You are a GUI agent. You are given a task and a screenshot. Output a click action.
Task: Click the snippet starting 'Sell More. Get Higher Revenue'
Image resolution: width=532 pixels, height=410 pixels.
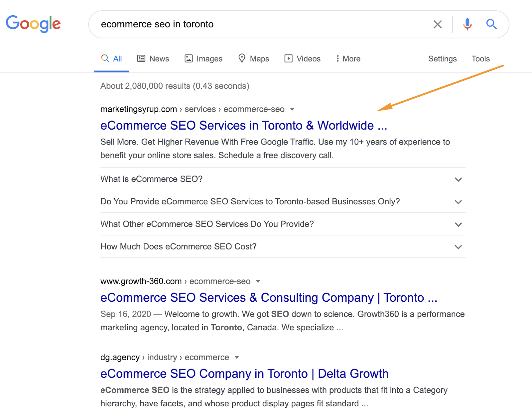click(275, 149)
